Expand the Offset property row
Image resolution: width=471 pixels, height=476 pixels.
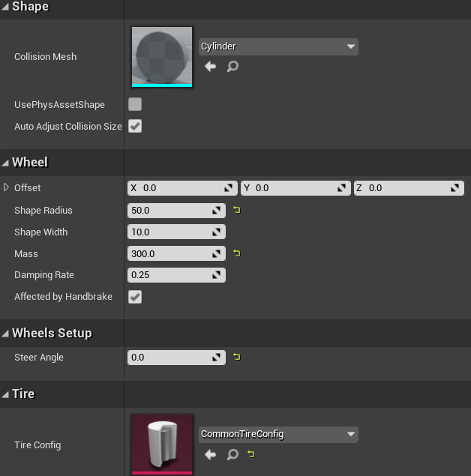tap(7, 187)
